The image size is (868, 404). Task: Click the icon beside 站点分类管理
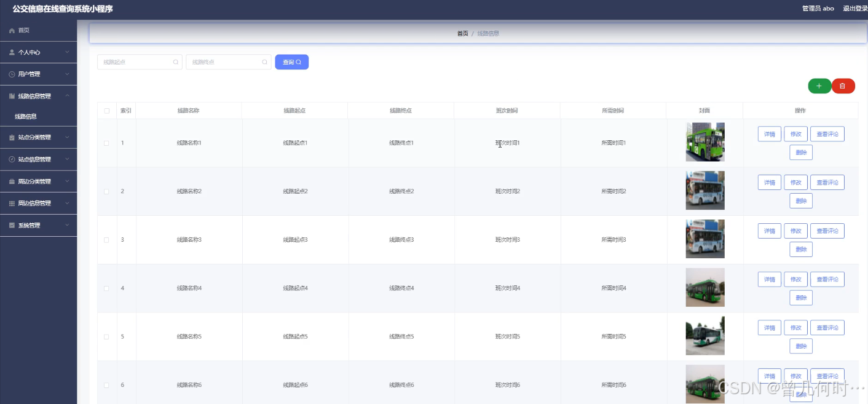pyautogui.click(x=12, y=138)
